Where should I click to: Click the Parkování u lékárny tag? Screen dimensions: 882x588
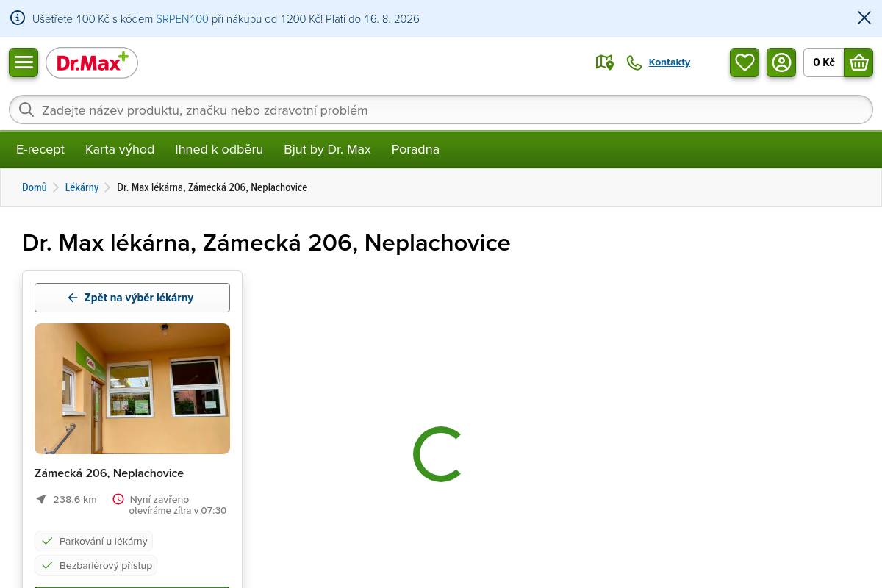(x=94, y=541)
